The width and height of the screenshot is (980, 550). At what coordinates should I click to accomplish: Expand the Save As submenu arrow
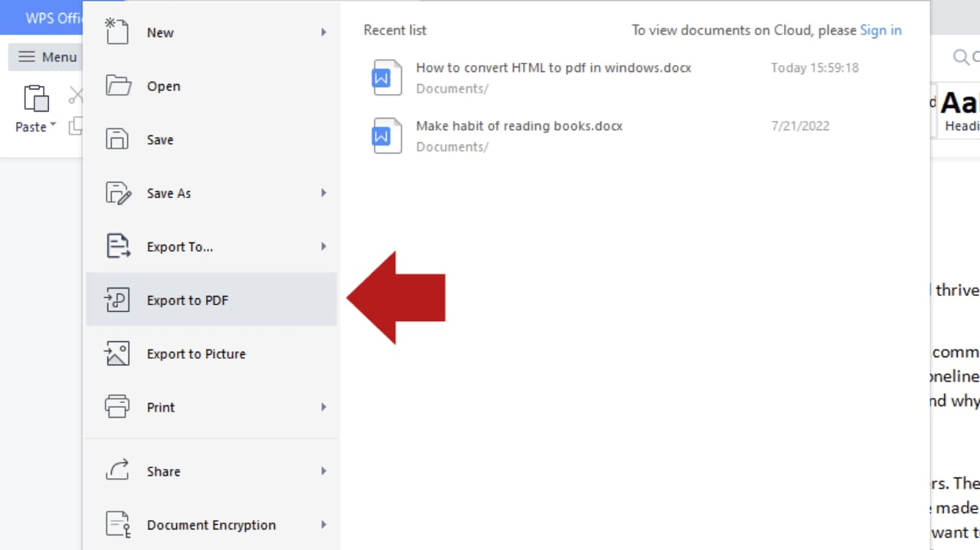click(323, 193)
